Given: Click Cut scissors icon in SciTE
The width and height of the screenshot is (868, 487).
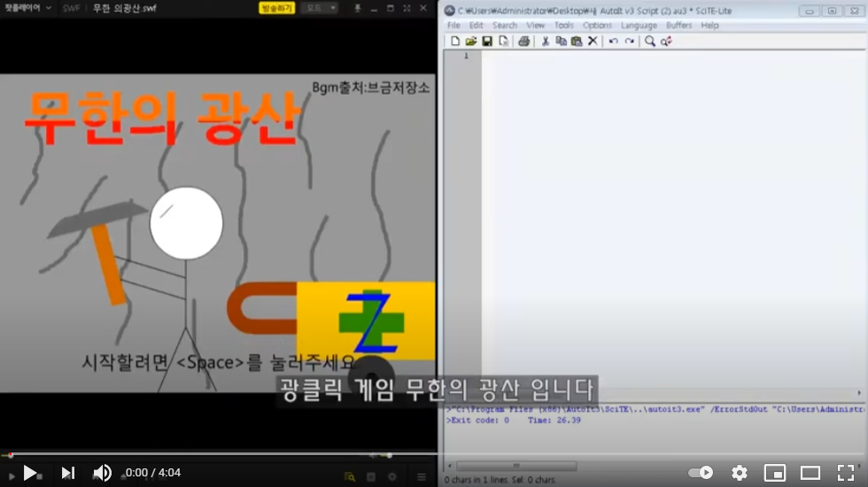Looking at the screenshot, I should click(x=546, y=41).
